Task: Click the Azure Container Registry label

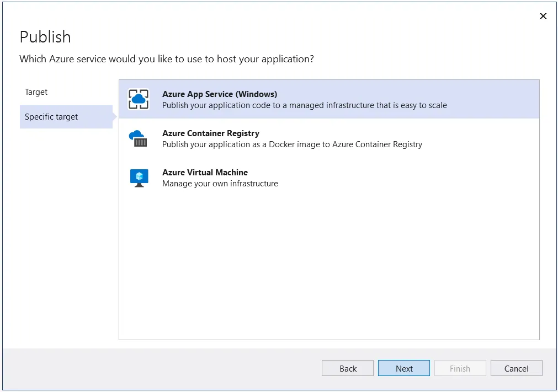Action: (x=210, y=133)
